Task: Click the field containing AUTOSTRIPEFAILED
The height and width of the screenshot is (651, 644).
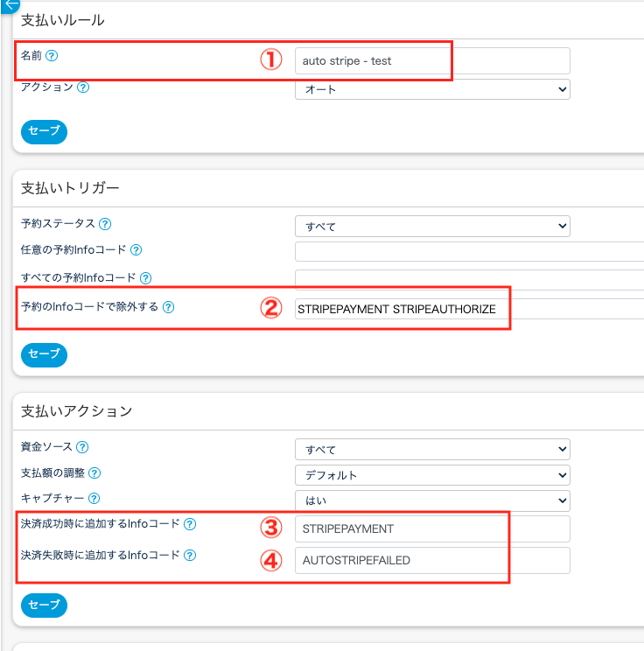Action: click(x=432, y=560)
